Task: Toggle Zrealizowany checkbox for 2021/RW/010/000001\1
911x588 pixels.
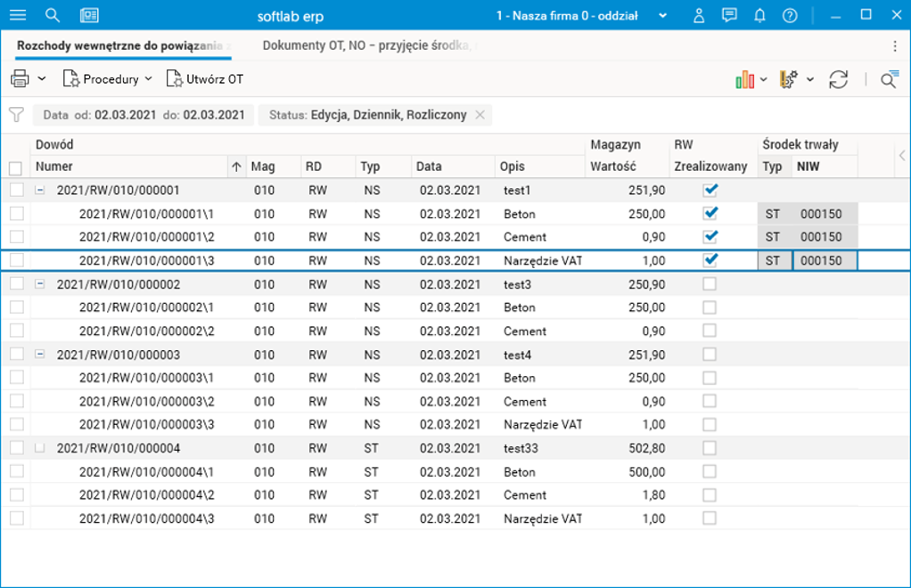Action: tap(710, 213)
